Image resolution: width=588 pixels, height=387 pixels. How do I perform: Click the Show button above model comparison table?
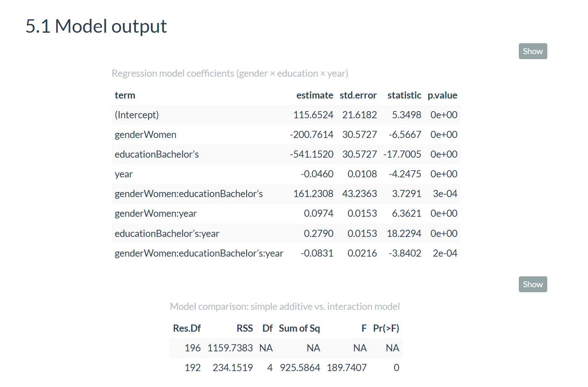coord(533,284)
